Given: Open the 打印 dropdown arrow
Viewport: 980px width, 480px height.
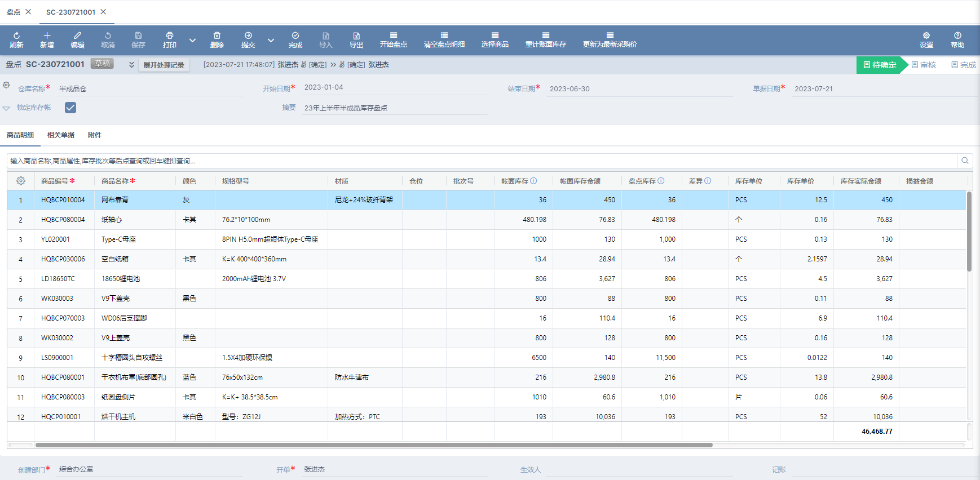Looking at the screenshot, I should pyautogui.click(x=192, y=41).
